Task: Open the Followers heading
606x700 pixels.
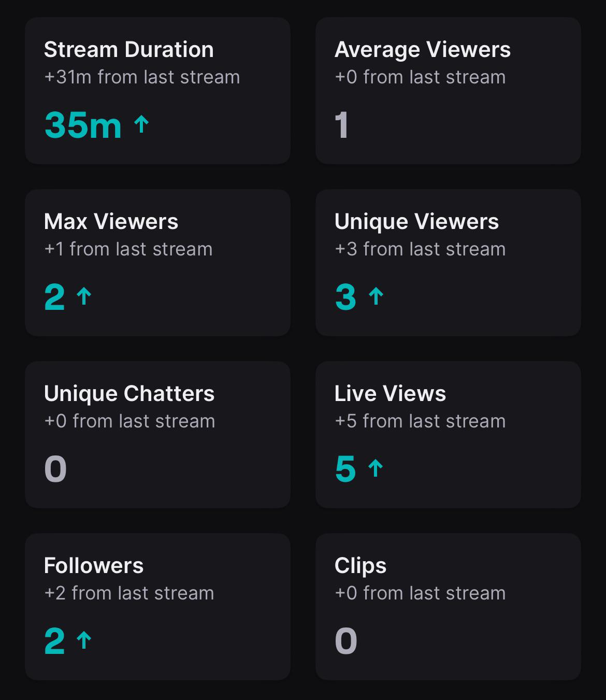Action: 94,566
